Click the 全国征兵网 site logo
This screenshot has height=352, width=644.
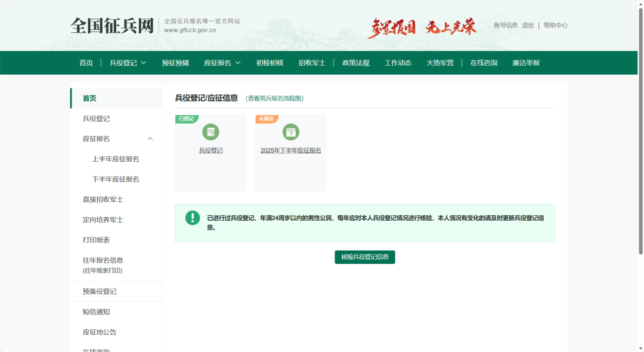(112, 26)
